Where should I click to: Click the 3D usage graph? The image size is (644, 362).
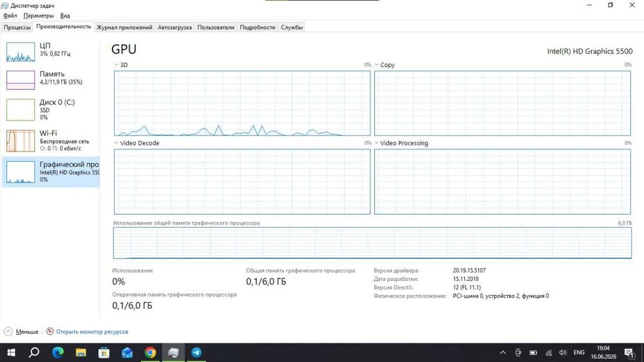click(x=242, y=103)
